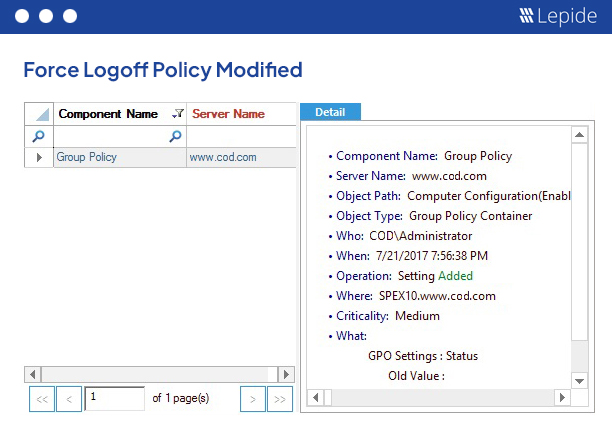Click the grid horizontal scrollbar left arrow
The width and height of the screenshot is (612, 430).
coord(33,375)
